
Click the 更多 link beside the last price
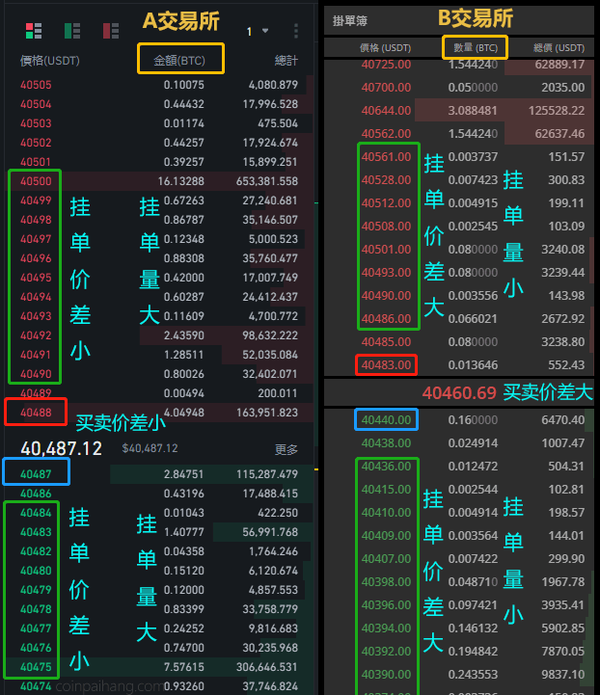(x=287, y=450)
